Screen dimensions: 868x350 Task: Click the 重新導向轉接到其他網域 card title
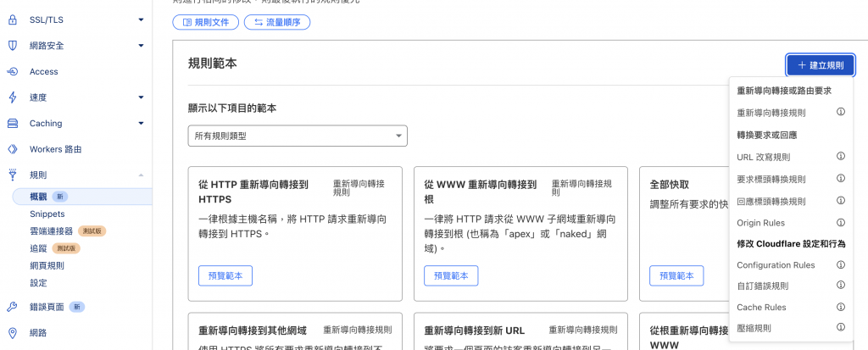point(253,331)
